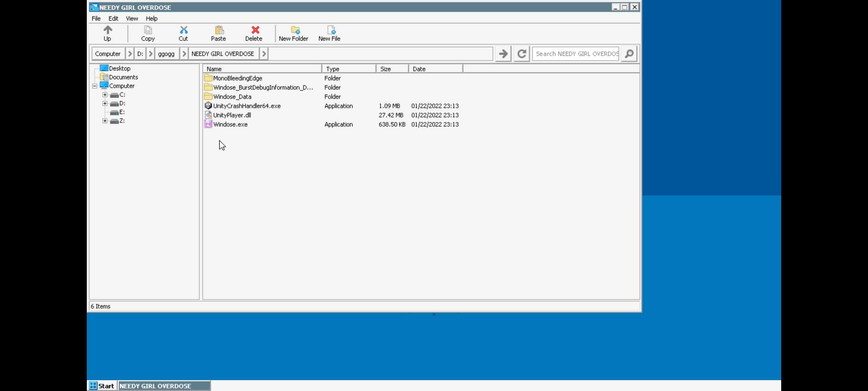Image resolution: width=868 pixels, height=391 pixels.
Task: Cut the selected item
Action: point(183,33)
